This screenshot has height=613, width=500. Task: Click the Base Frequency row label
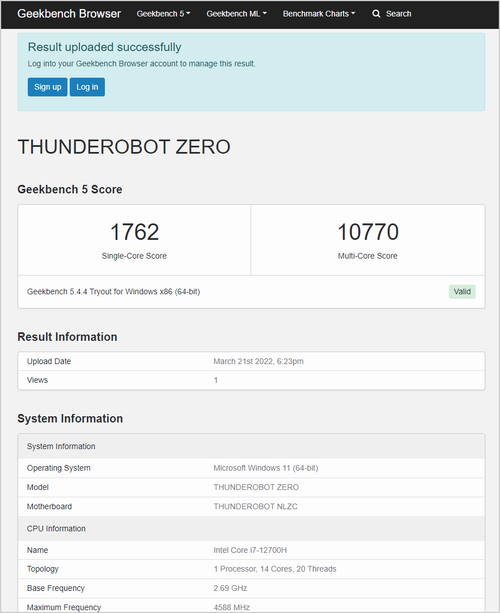coord(56,588)
